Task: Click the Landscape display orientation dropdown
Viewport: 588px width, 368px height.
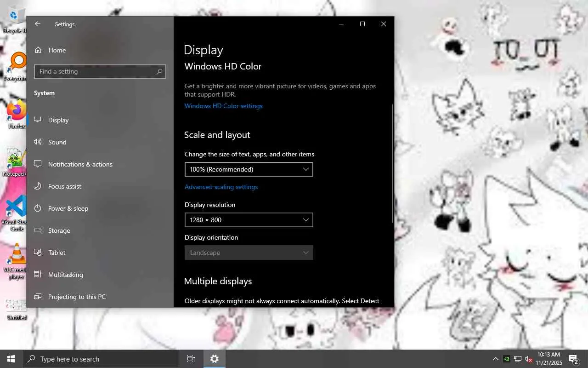Action: (x=249, y=253)
